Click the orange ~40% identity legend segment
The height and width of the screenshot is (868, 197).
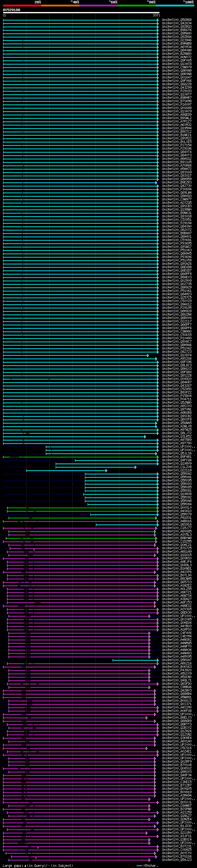pyautogui.click(x=60, y=6)
